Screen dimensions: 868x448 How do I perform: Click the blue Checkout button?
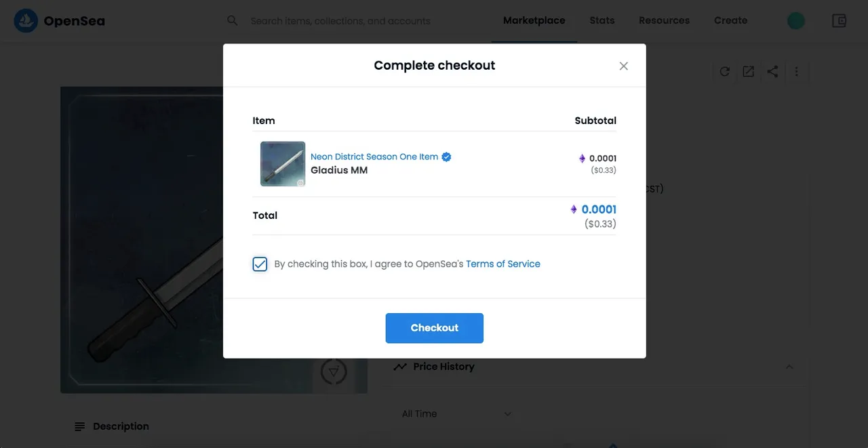[435, 328]
